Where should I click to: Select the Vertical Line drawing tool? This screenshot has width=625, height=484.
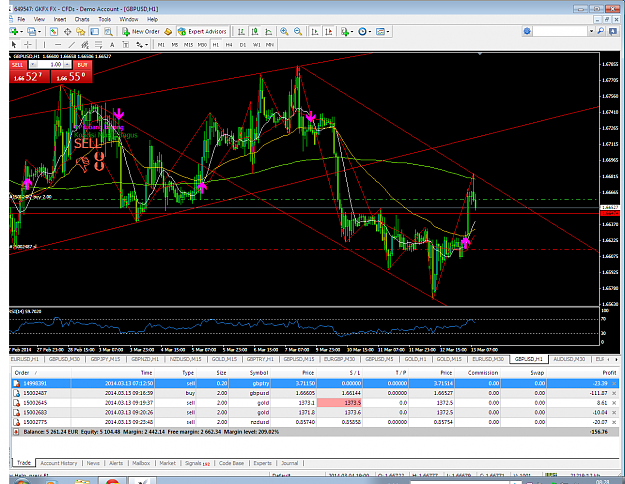click(44, 45)
